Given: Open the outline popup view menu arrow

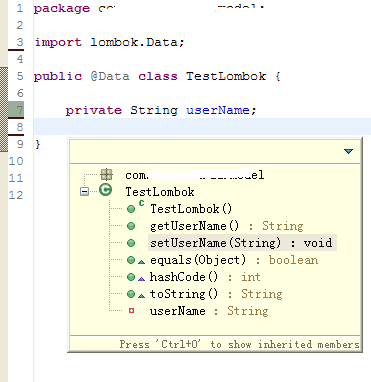Looking at the screenshot, I should click(x=348, y=151).
